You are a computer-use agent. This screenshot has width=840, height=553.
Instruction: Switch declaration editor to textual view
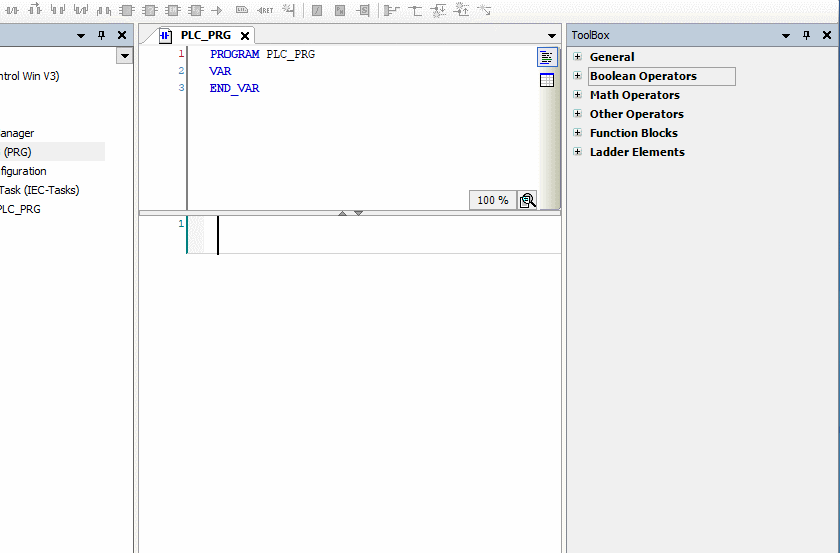[547, 58]
